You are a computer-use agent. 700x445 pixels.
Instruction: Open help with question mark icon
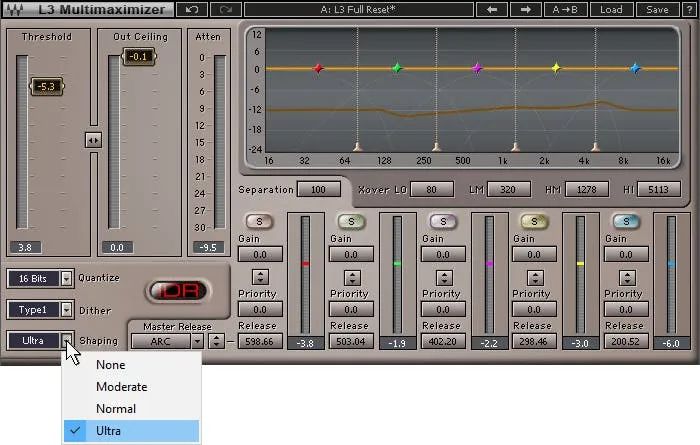[x=689, y=9]
